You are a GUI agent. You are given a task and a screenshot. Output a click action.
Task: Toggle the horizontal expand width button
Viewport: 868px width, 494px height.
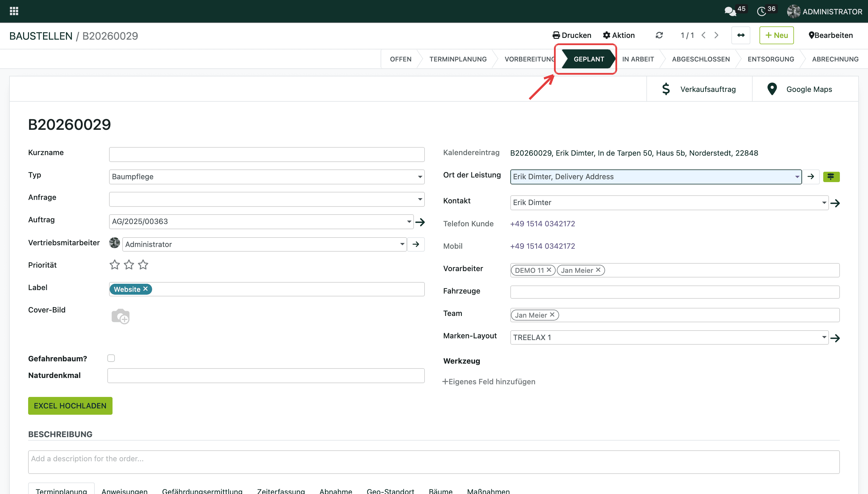[x=741, y=35]
